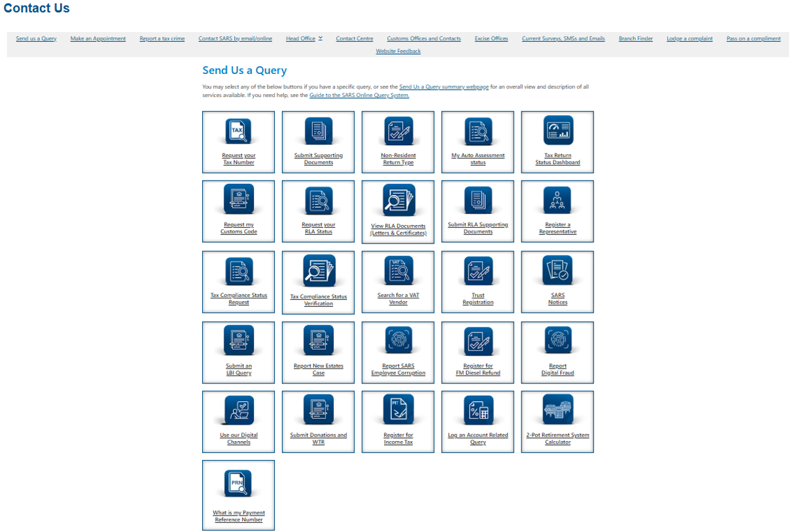Click Pass on a compliment
The width and height of the screenshot is (793, 532).
point(753,39)
